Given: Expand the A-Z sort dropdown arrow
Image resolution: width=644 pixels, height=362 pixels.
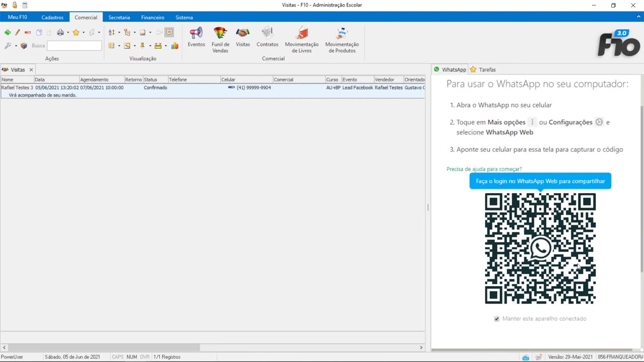Looking at the screenshot, I should pos(119,32).
